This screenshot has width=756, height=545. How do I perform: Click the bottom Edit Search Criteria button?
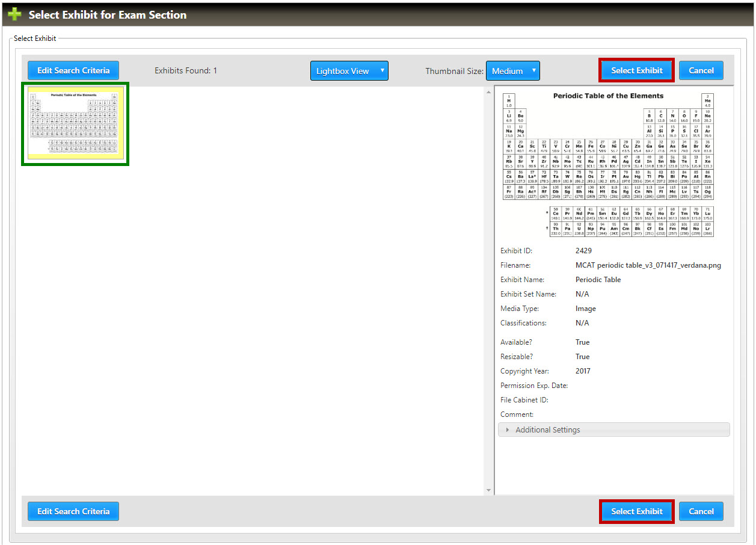coord(73,511)
